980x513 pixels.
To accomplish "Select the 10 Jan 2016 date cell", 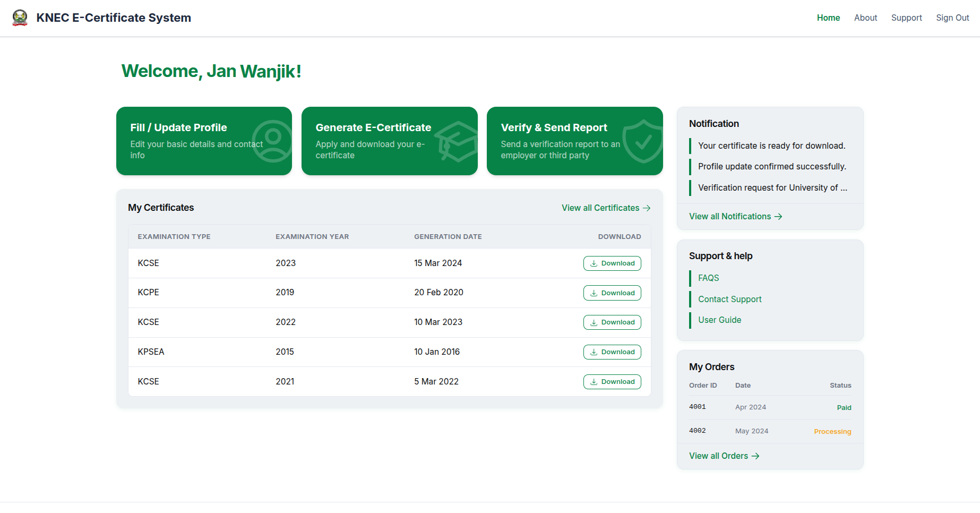I will 437,352.
